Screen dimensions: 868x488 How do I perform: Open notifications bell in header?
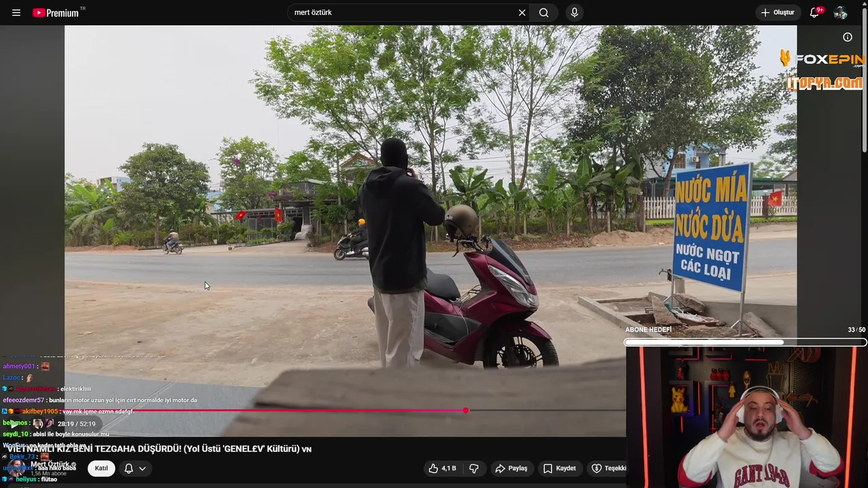[815, 13]
